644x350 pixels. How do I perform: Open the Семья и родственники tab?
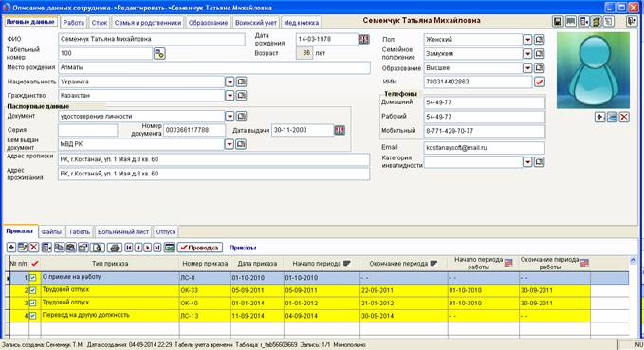(147, 23)
